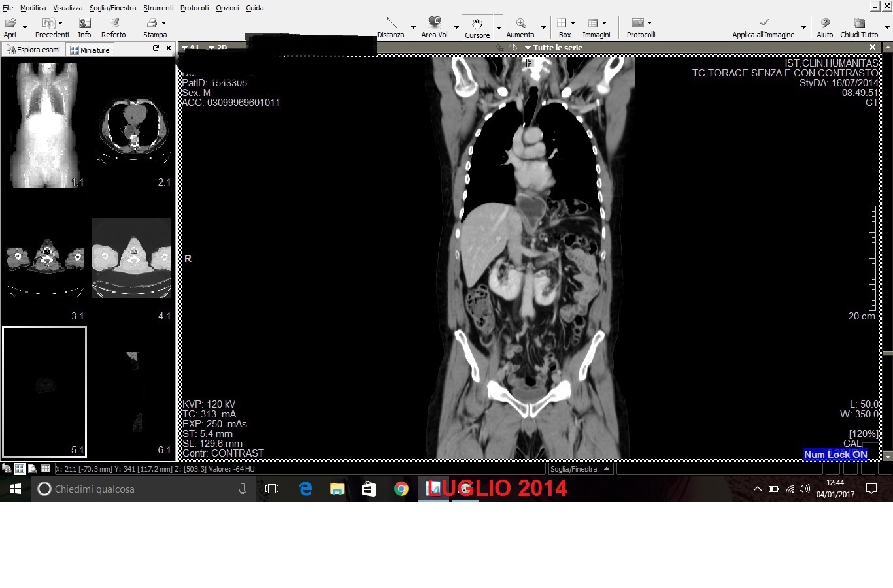Click the Aiuto help icon
The width and height of the screenshot is (893, 588).
[825, 27]
